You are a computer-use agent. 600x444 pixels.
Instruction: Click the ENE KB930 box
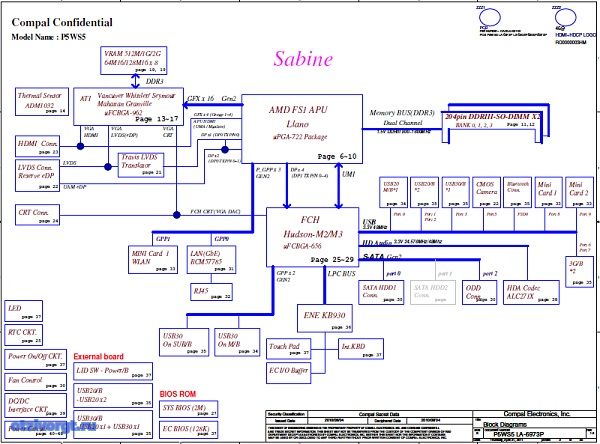click(325, 318)
